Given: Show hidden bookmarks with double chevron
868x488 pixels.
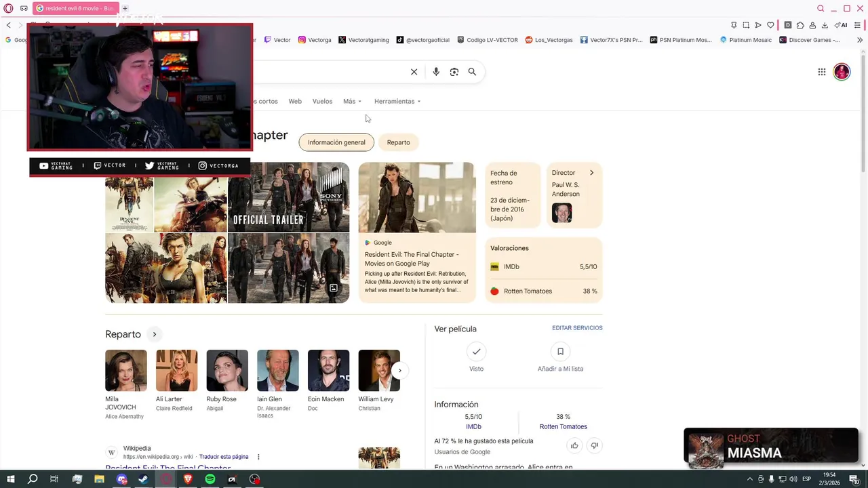Looking at the screenshot, I should coord(860,40).
